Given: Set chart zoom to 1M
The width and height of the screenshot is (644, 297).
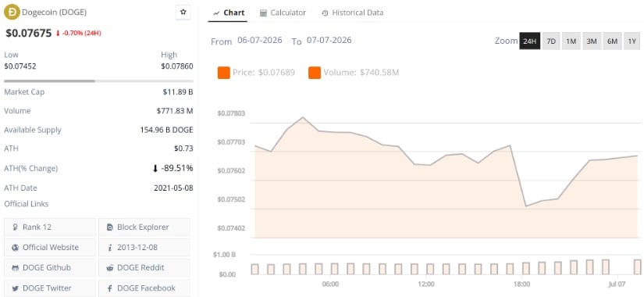Looking at the screenshot, I should (571, 41).
